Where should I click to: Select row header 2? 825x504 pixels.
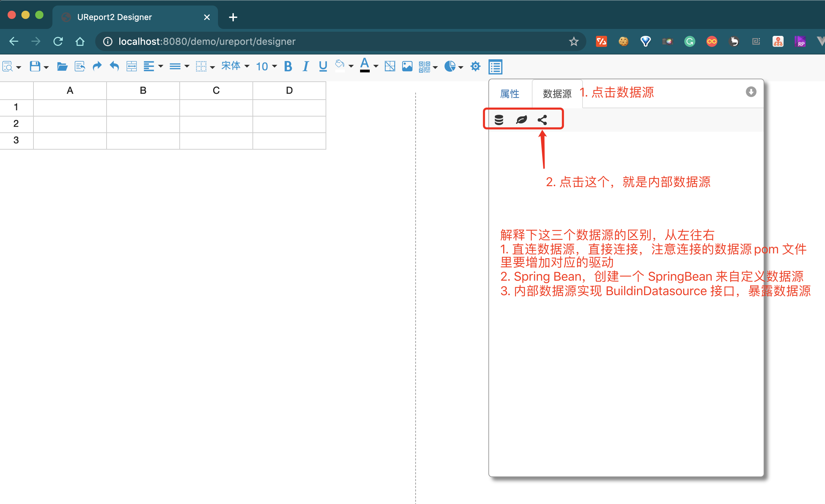pos(16,124)
